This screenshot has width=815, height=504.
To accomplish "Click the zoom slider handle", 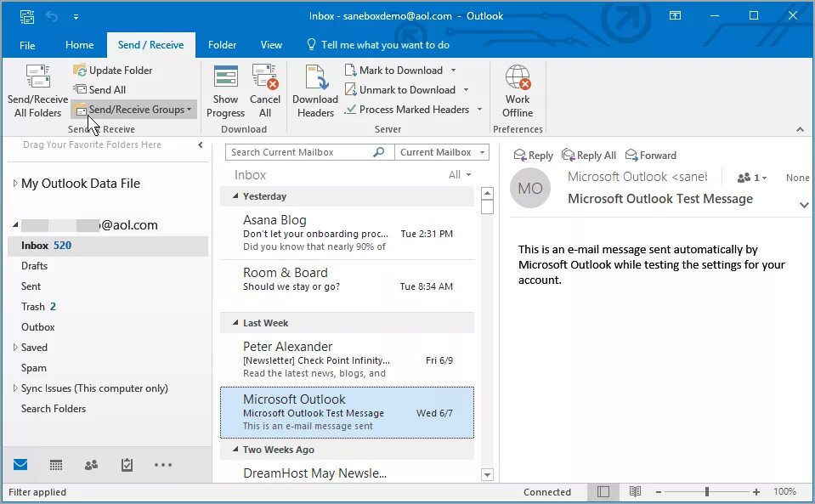I will [707, 491].
